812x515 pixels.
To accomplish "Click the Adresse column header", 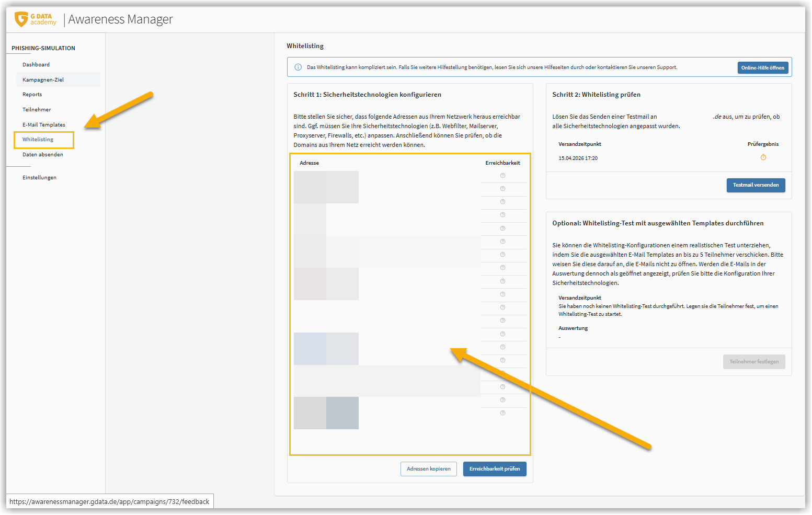I will click(x=309, y=163).
